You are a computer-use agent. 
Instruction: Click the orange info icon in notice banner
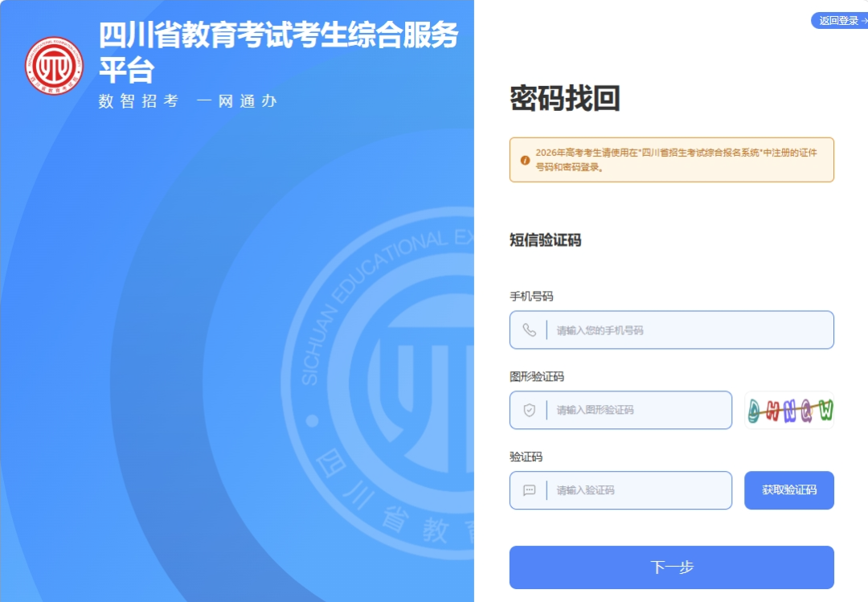tap(525, 160)
